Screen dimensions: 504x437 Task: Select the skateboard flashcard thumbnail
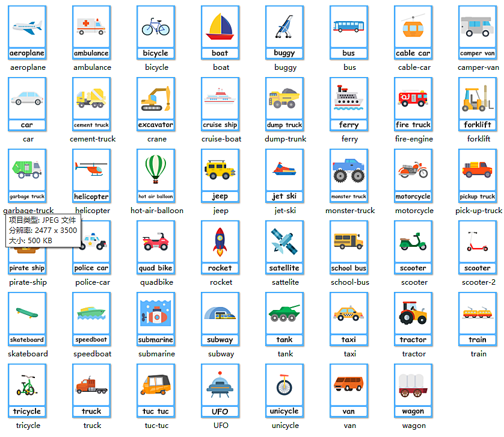(x=27, y=319)
